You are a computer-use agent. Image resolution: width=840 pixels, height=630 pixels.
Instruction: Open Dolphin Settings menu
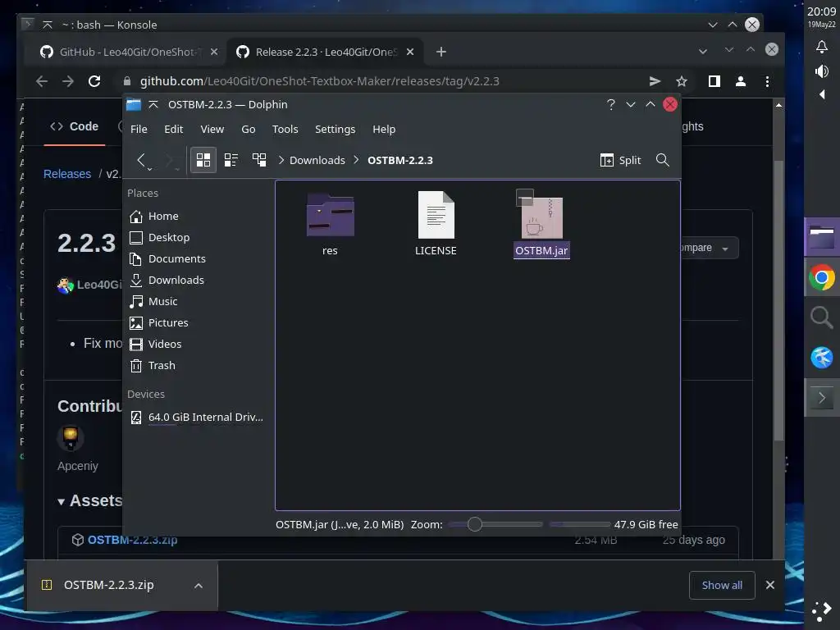coord(335,129)
